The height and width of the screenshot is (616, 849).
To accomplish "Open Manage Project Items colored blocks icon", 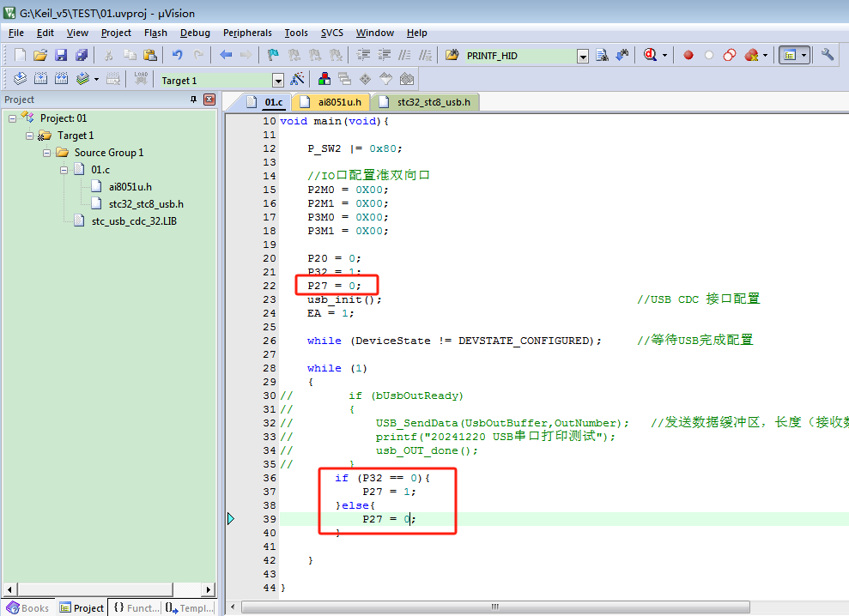I will coord(324,79).
